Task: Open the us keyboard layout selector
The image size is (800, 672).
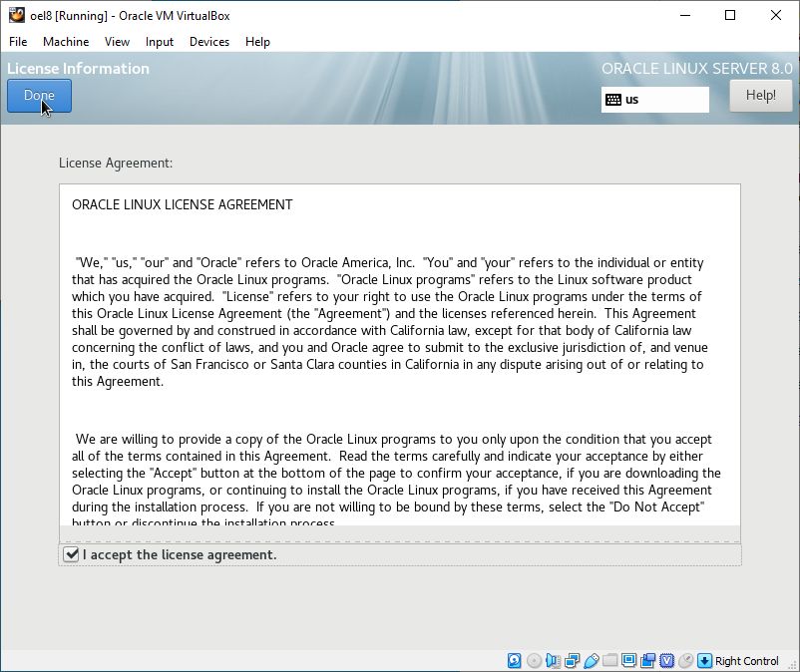Action: 655,100
